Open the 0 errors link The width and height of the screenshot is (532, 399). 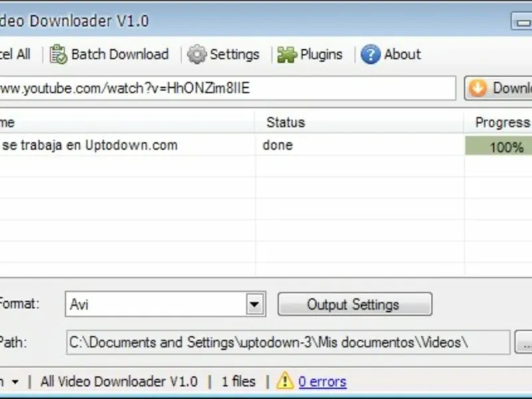pyautogui.click(x=323, y=382)
